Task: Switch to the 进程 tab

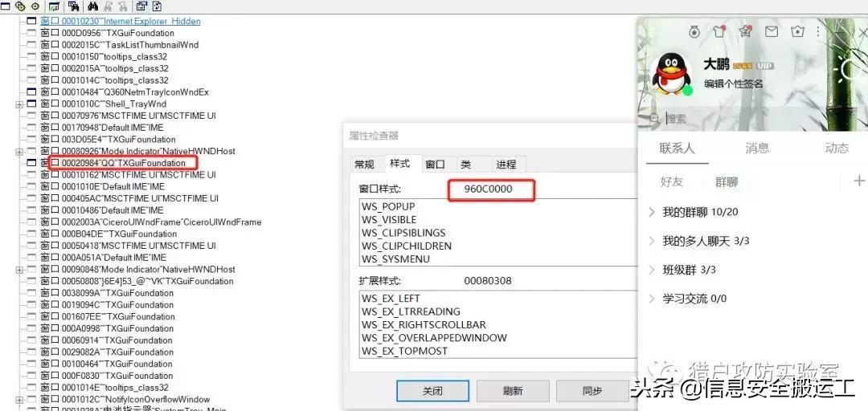Action: (x=506, y=165)
